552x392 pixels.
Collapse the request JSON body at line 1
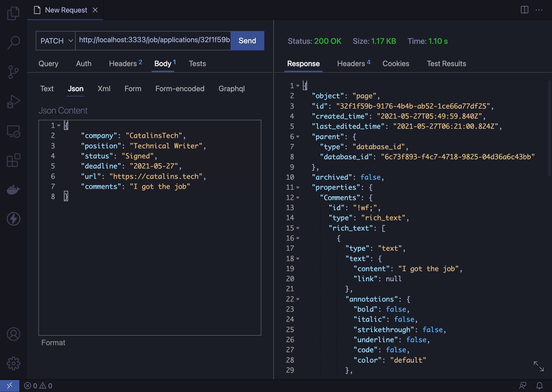point(59,125)
